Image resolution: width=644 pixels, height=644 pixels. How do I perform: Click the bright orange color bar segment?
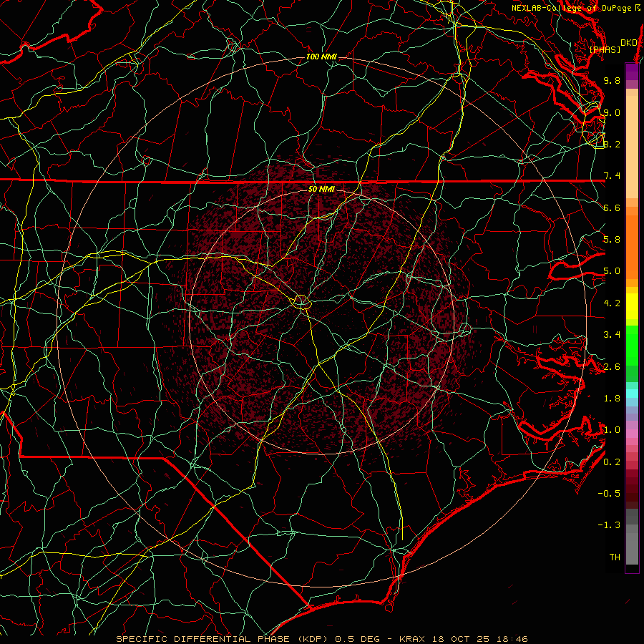pyautogui.click(x=632, y=247)
